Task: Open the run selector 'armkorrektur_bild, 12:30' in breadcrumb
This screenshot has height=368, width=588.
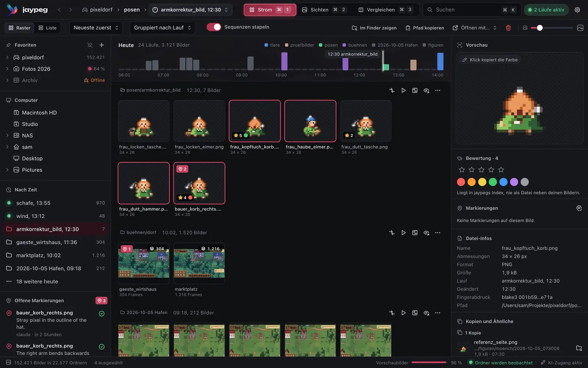Action: click(190, 10)
